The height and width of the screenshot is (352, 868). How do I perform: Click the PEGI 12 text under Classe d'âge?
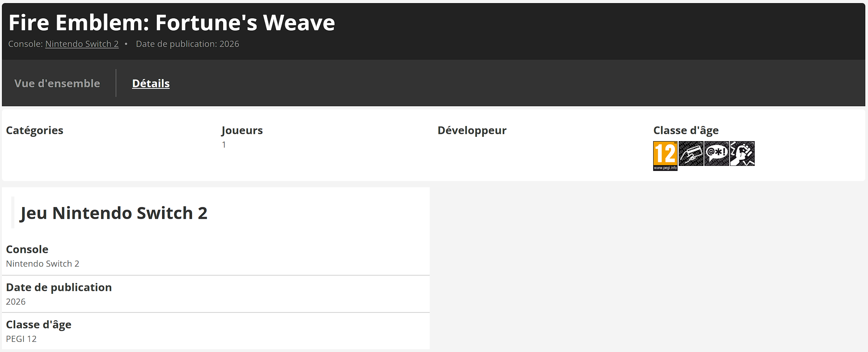point(21,338)
